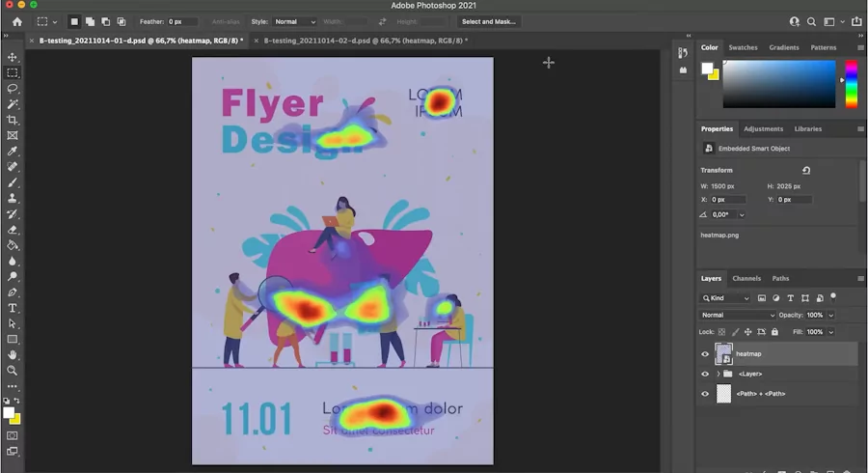
Task: Click the Feather input field
Action: (181, 21)
